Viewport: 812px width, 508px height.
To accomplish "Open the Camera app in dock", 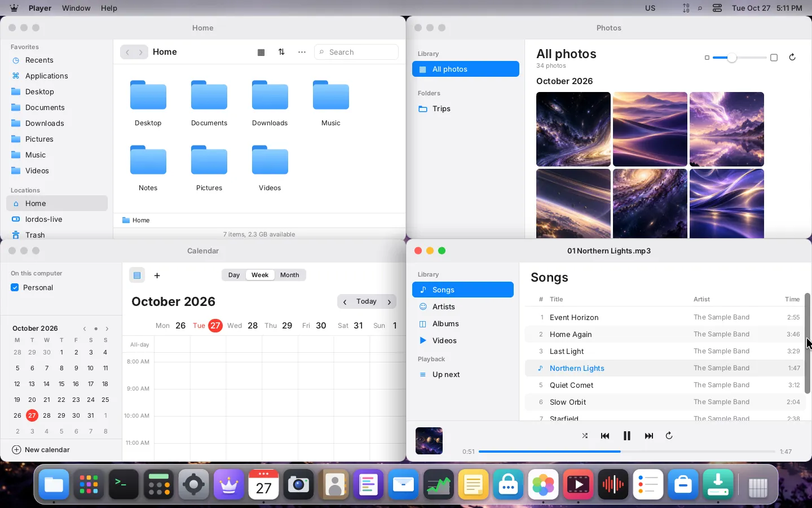I will point(299,484).
